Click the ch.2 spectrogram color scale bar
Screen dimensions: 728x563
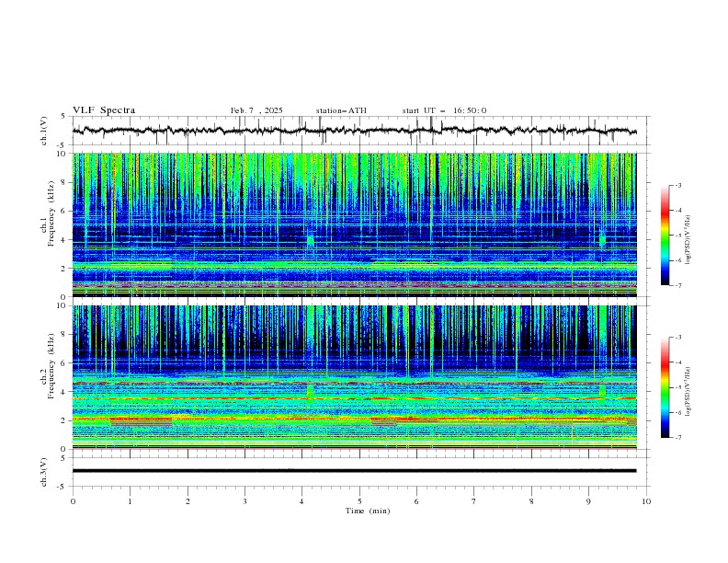pos(665,387)
